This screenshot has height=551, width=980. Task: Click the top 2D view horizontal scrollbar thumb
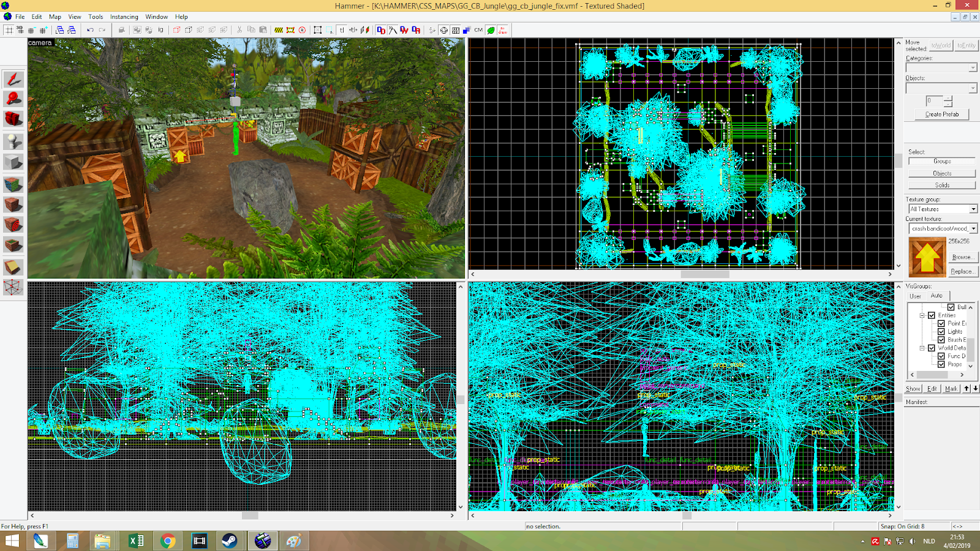[x=705, y=274]
